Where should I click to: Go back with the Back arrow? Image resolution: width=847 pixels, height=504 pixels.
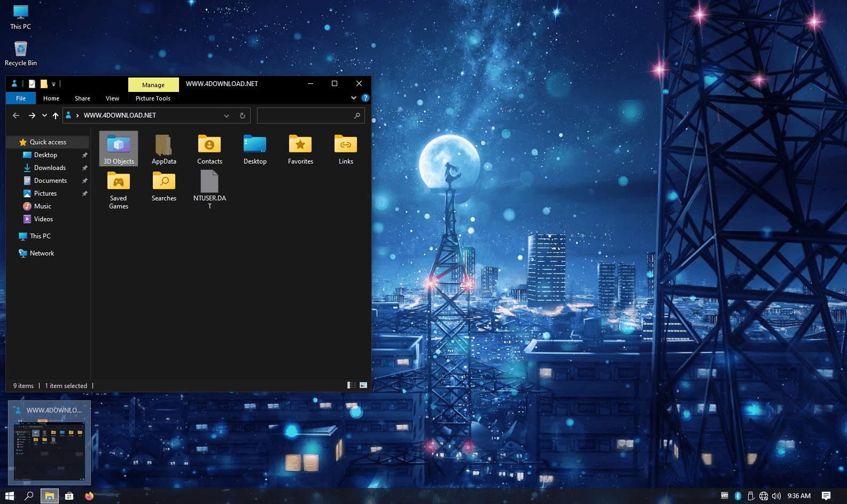16,115
